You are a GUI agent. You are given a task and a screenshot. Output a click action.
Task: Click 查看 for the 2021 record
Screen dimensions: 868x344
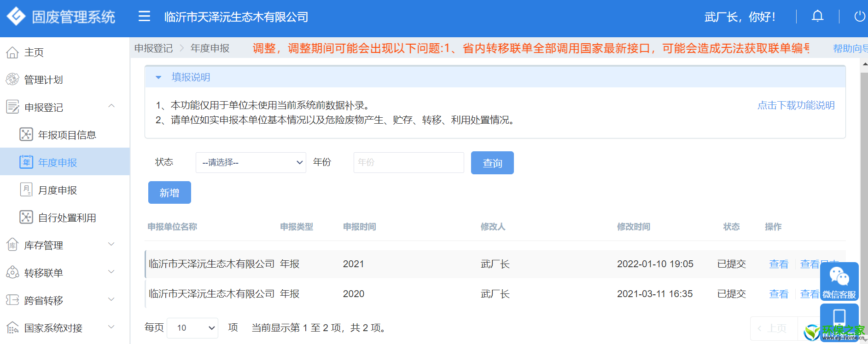(x=778, y=264)
